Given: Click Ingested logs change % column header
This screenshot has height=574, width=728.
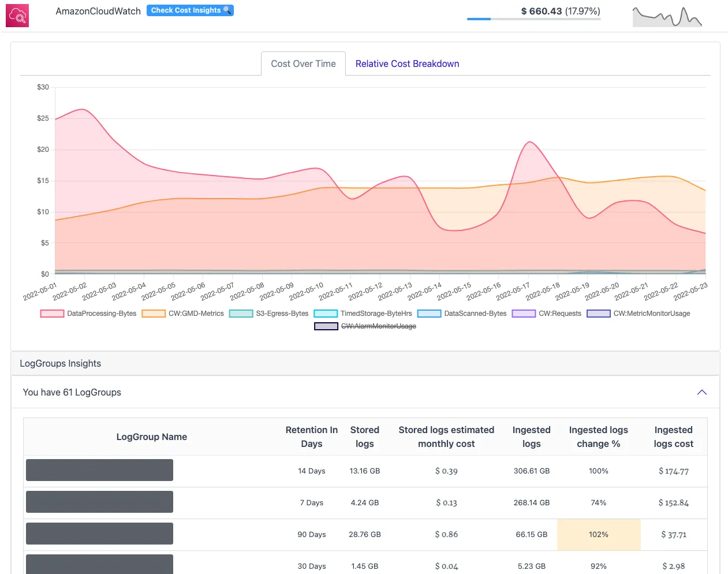Looking at the screenshot, I should [599, 437].
